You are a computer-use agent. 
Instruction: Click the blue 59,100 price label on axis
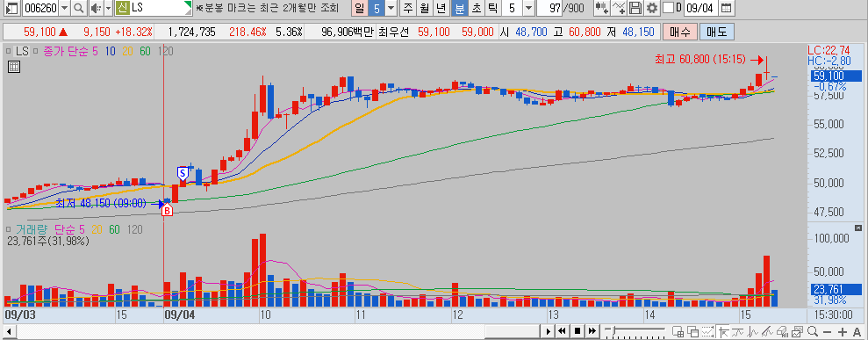pos(836,76)
